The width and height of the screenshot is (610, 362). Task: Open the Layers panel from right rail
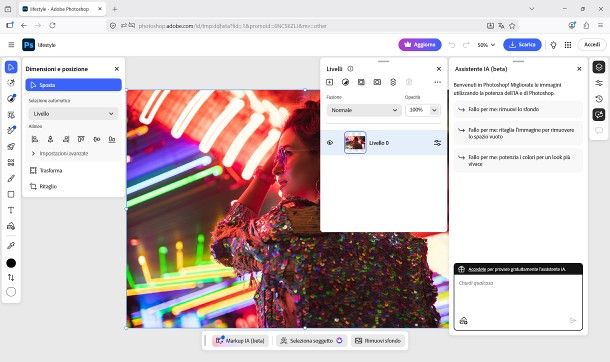pyautogui.click(x=599, y=67)
